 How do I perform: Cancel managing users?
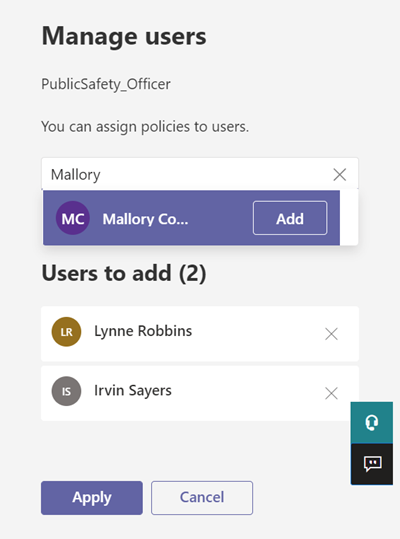[x=202, y=498]
